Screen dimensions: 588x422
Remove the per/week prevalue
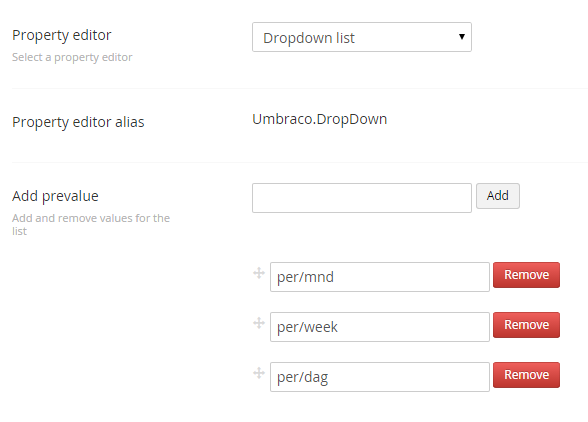[x=526, y=325]
